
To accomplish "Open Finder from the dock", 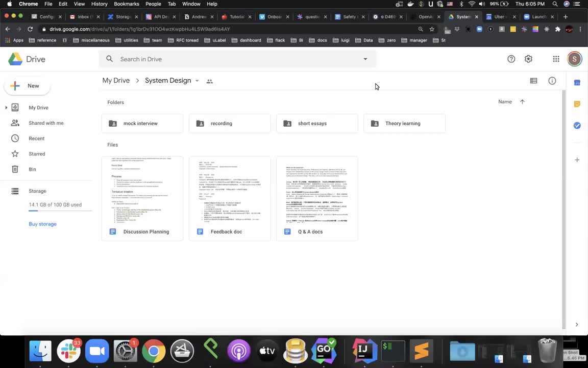I will click(x=40, y=351).
